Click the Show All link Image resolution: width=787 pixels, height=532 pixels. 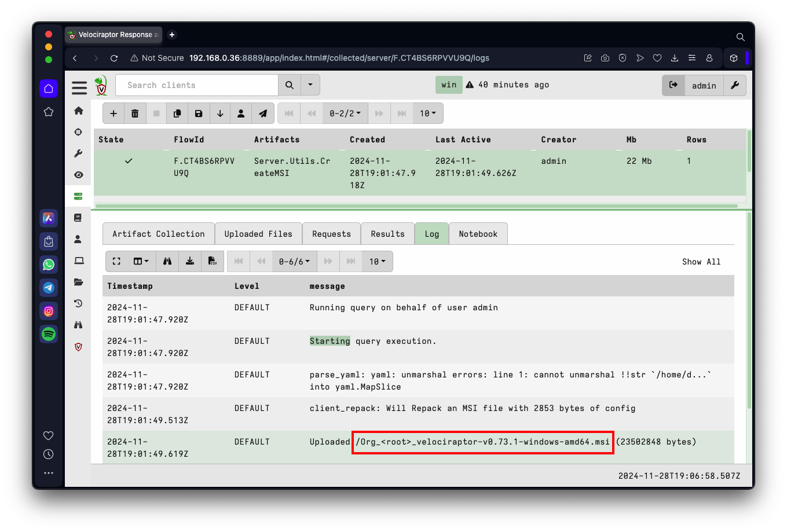point(701,262)
